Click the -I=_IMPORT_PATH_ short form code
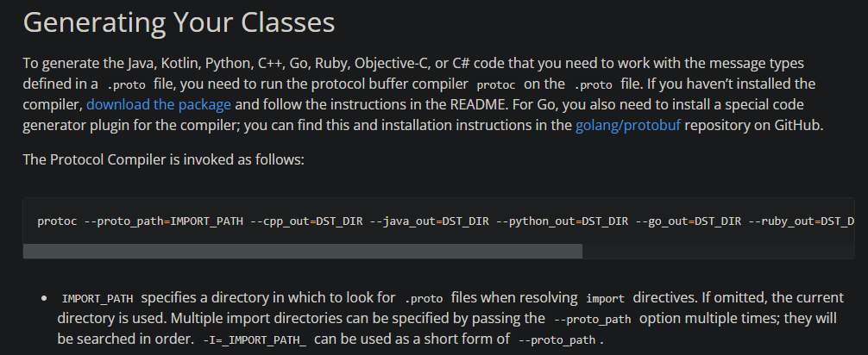868x355 pixels. [x=255, y=340]
